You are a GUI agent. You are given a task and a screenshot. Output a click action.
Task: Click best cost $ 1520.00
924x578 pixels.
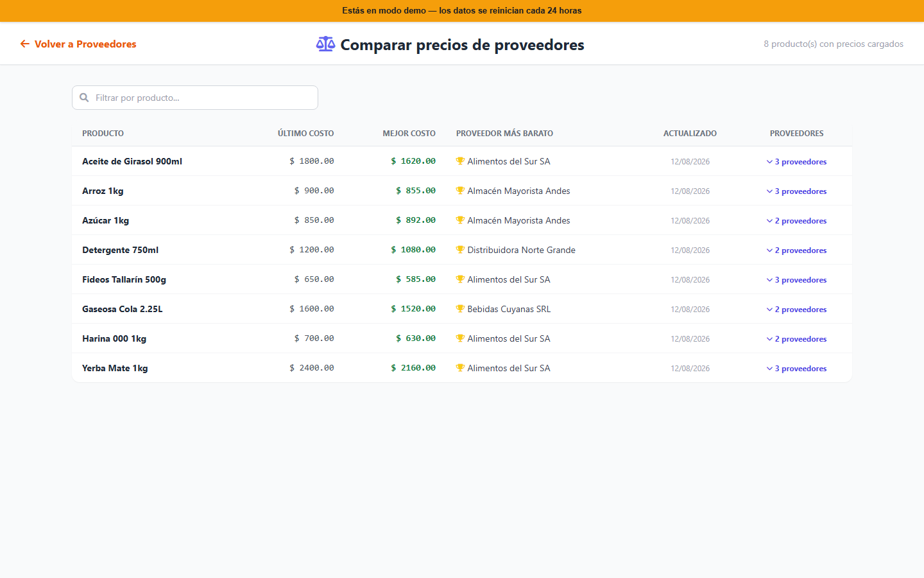[413, 309]
